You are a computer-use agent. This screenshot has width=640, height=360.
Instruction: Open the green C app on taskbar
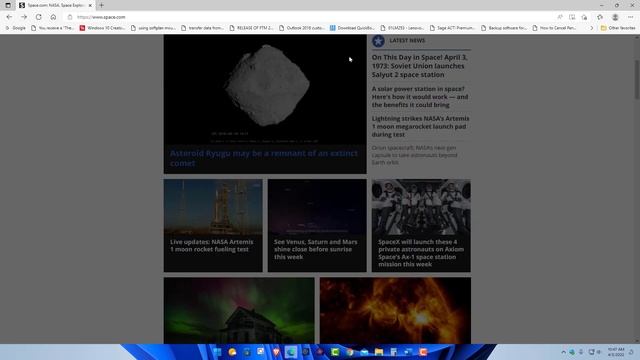pyautogui.click(x=335, y=352)
